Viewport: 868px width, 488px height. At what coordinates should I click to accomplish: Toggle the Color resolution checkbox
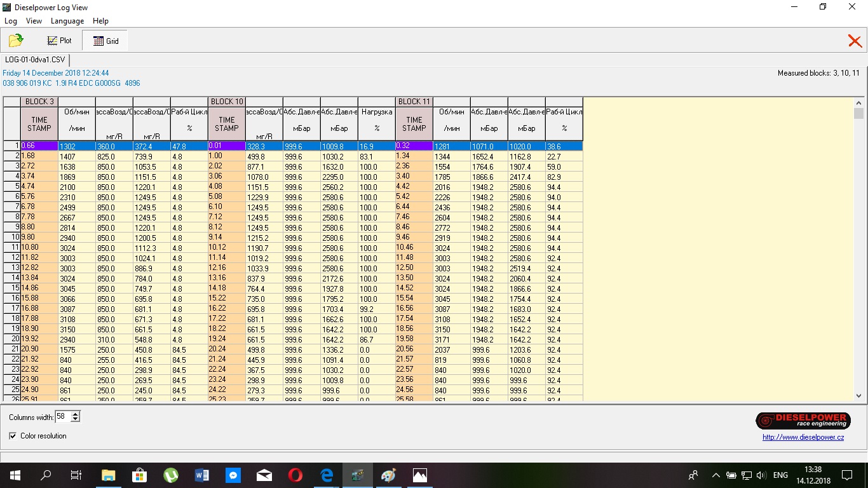13,436
